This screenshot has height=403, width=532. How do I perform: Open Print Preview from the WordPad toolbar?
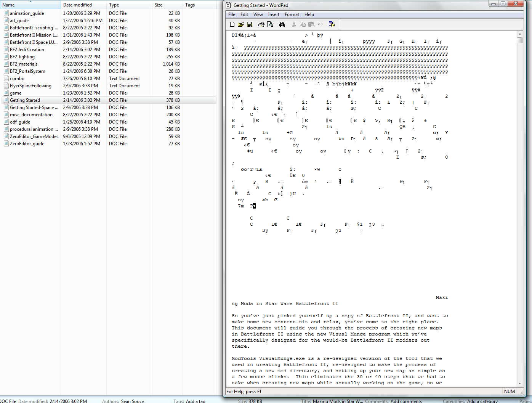tap(270, 24)
